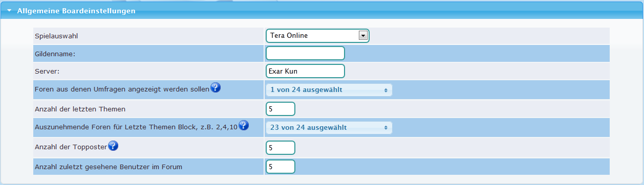The image size is (644, 185).
Task: Open the '23 von 24 ausgewählt' multiselect
Action: coord(329,127)
